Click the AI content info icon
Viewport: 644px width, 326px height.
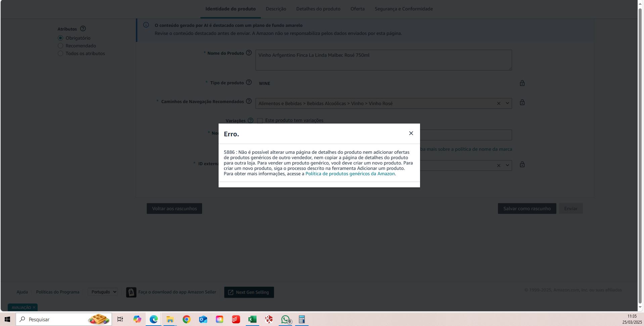coord(146,25)
